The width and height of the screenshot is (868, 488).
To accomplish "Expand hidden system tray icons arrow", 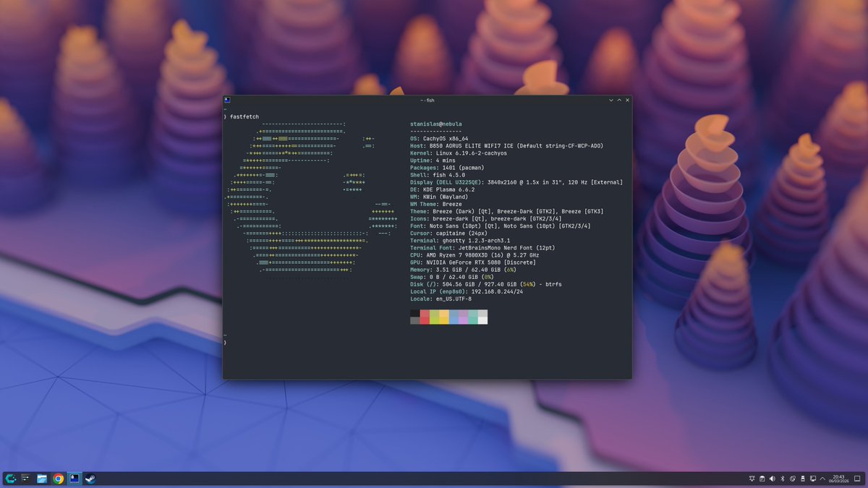I will point(822,479).
